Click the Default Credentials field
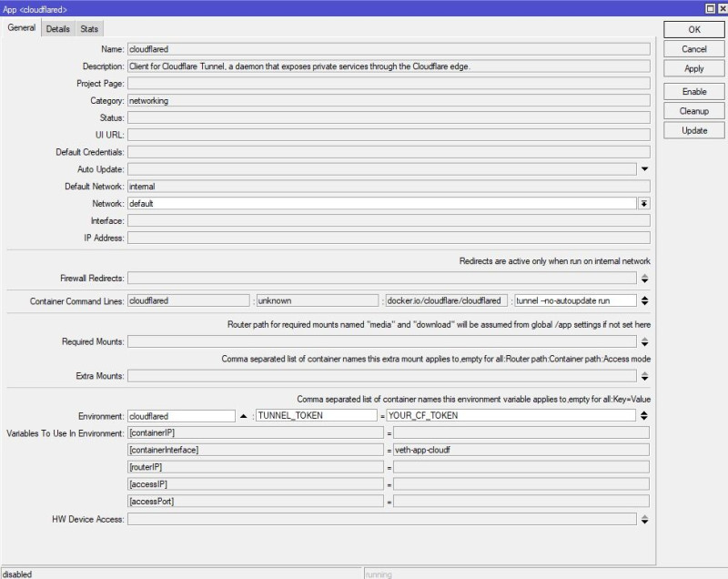728x579 pixels. (389, 152)
